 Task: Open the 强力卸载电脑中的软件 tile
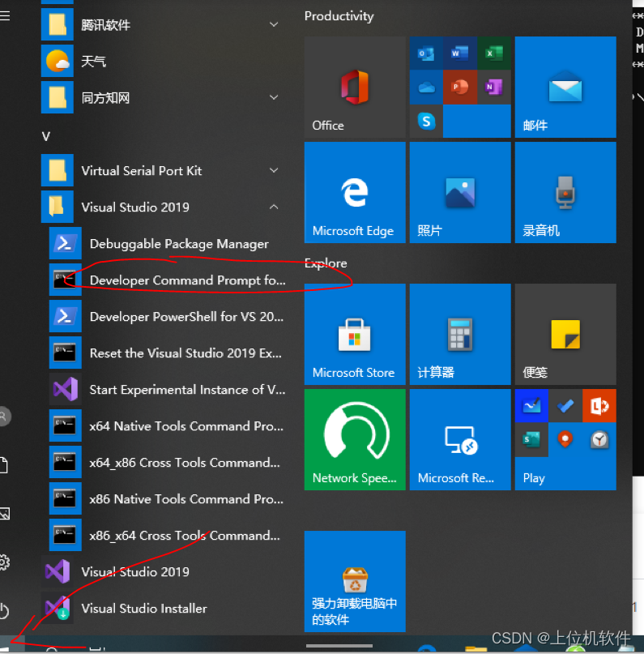(x=355, y=581)
